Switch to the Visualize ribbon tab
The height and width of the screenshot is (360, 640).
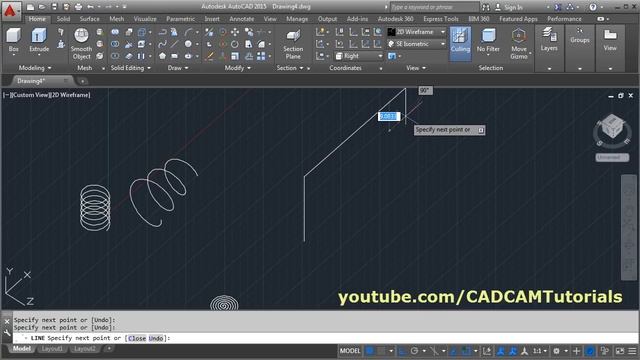[145, 19]
